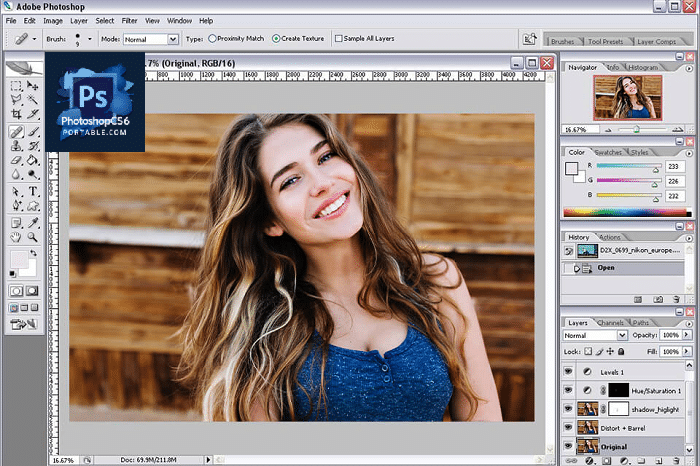Viewport: 700px width, 466px height.
Task: Jump to ImageReady button
Action: pos(24,325)
